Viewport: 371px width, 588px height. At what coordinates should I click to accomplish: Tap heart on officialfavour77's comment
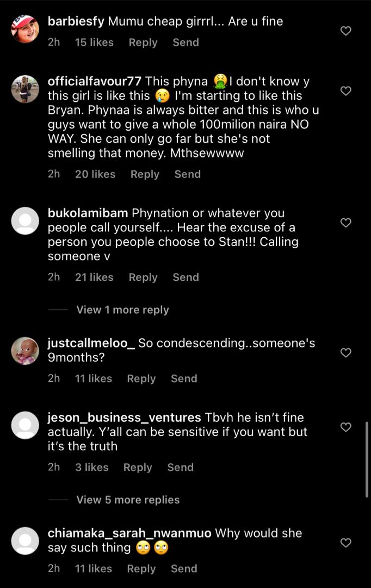click(x=345, y=91)
